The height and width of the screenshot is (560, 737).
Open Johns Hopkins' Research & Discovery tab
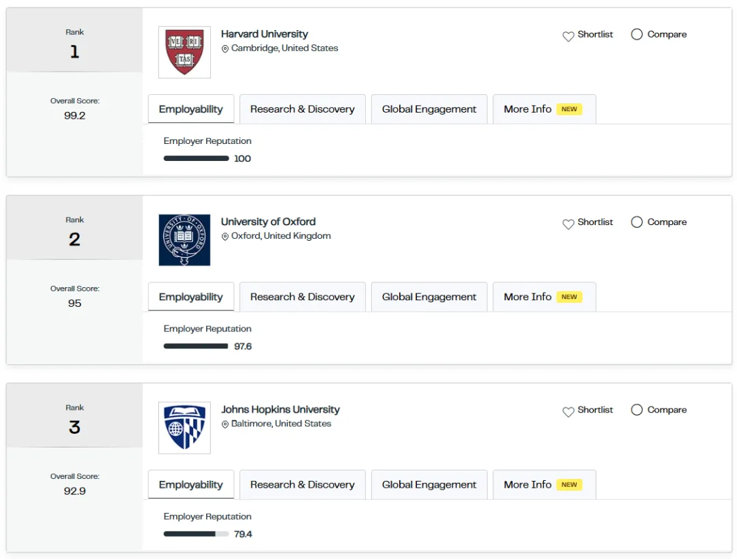[302, 484]
